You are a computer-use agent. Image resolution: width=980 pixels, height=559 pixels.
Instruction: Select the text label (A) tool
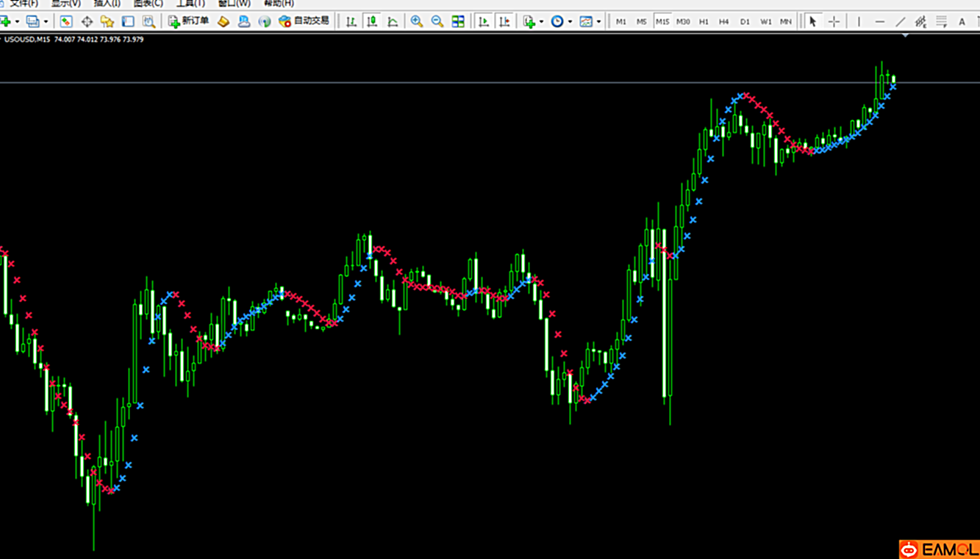(x=962, y=21)
